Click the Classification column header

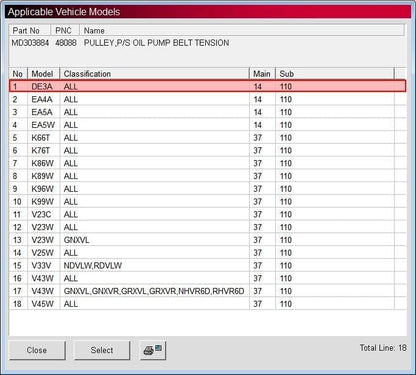[155, 74]
